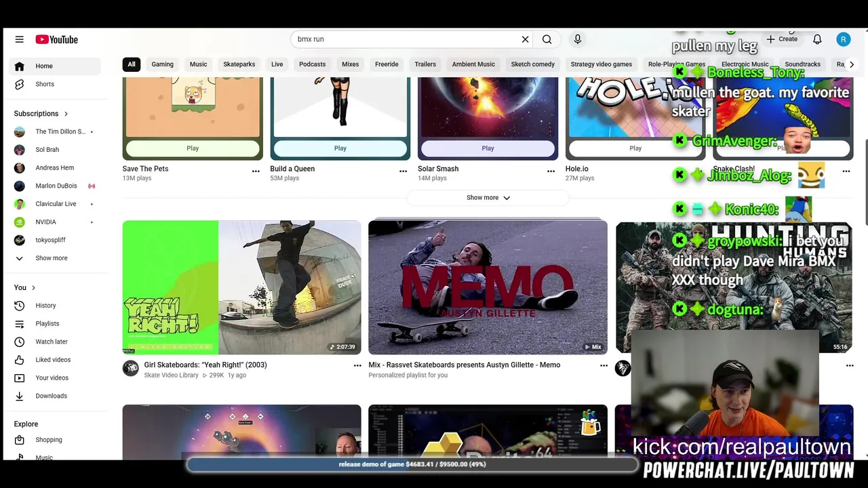The width and height of the screenshot is (868, 488).
Task: Open Sol Brah subscription
Action: tap(56, 150)
